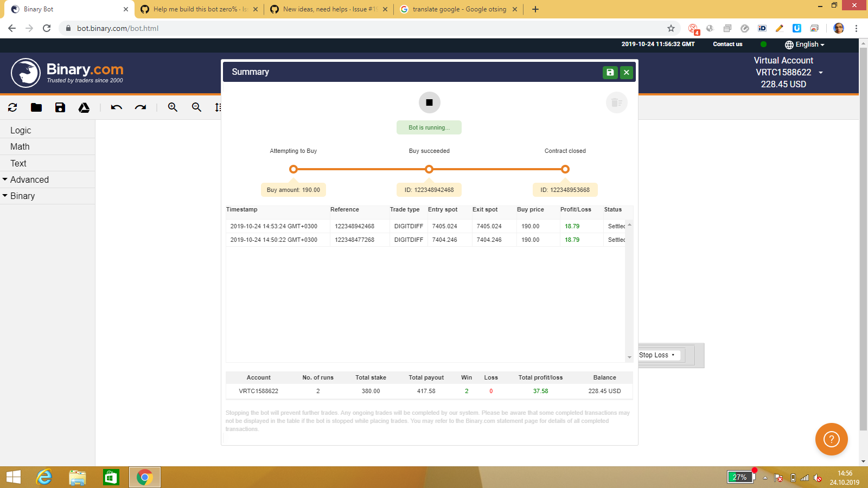This screenshot has width=868, height=488.
Task: Select the Logic block category
Action: pyautogui.click(x=21, y=130)
